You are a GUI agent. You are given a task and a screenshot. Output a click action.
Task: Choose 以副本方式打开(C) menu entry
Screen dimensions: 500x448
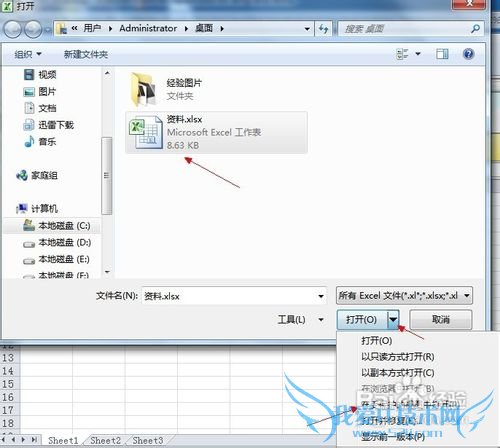coord(398,373)
